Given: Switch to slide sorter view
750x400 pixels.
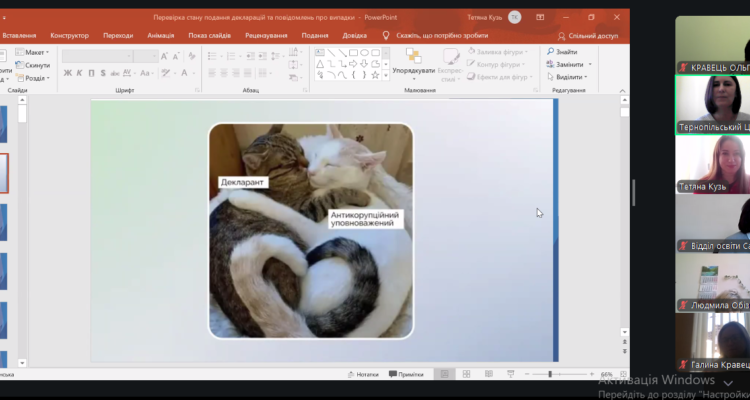Looking at the screenshot, I should tap(466, 374).
